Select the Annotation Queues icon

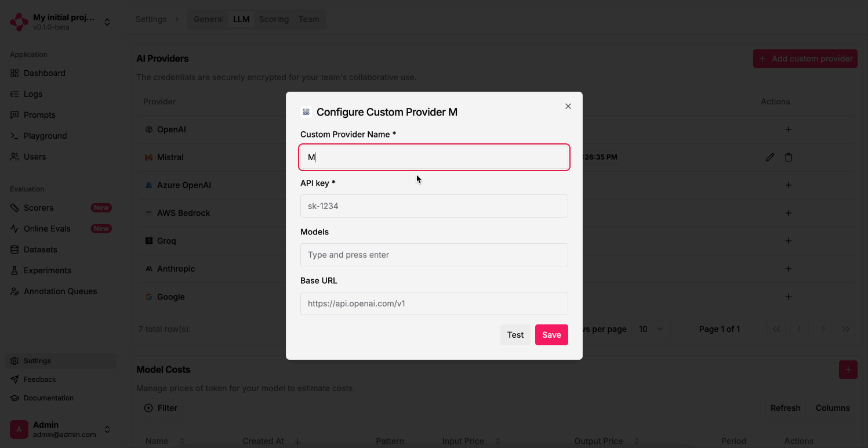point(60,291)
